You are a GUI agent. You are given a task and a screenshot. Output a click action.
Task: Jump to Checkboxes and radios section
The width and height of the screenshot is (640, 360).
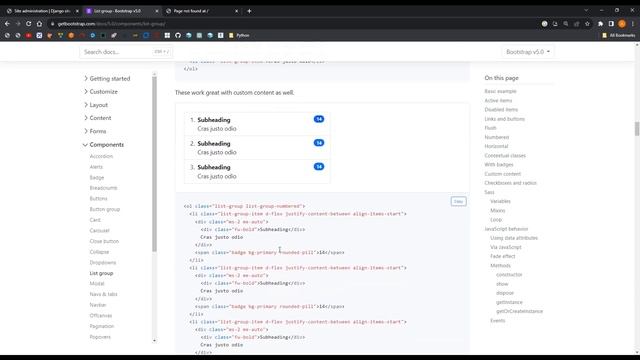510,183
